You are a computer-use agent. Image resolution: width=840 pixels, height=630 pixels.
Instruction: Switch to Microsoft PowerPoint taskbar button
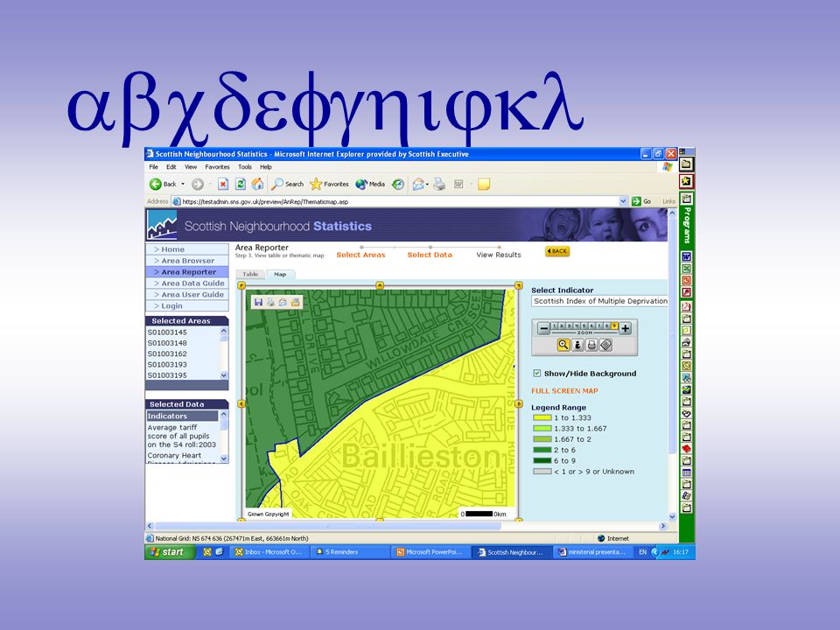click(x=429, y=552)
